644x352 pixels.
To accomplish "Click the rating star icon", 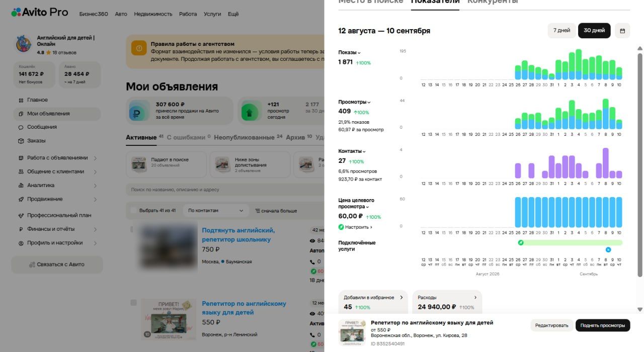I will point(48,52).
